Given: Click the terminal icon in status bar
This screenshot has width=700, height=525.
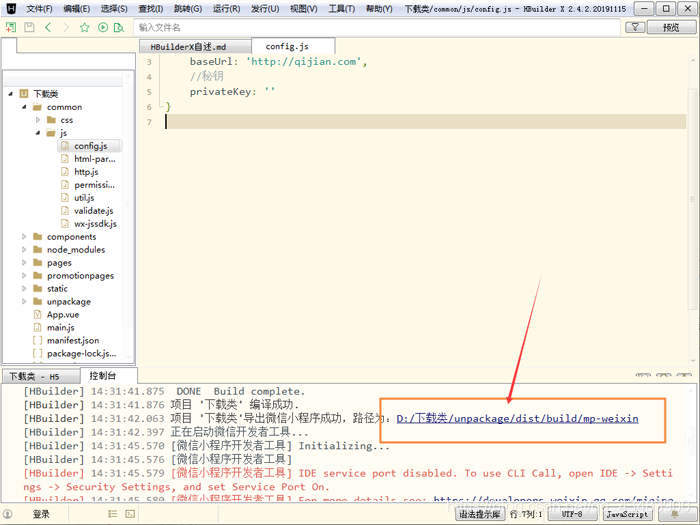Looking at the screenshot, I should click(x=130, y=514).
